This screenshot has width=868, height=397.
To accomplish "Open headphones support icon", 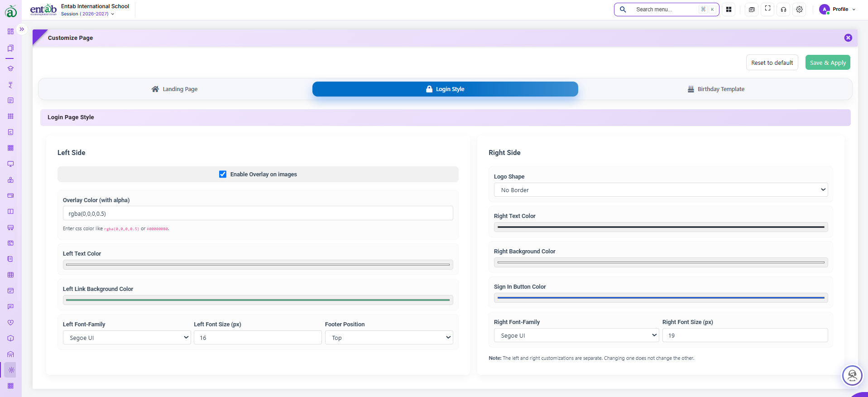I will tap(783, 9).
